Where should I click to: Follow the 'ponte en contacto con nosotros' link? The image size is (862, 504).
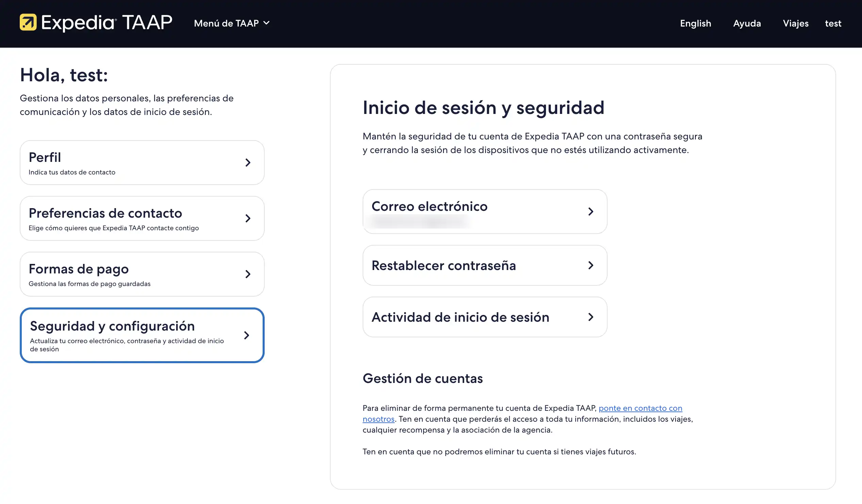(x=640, y=408)
